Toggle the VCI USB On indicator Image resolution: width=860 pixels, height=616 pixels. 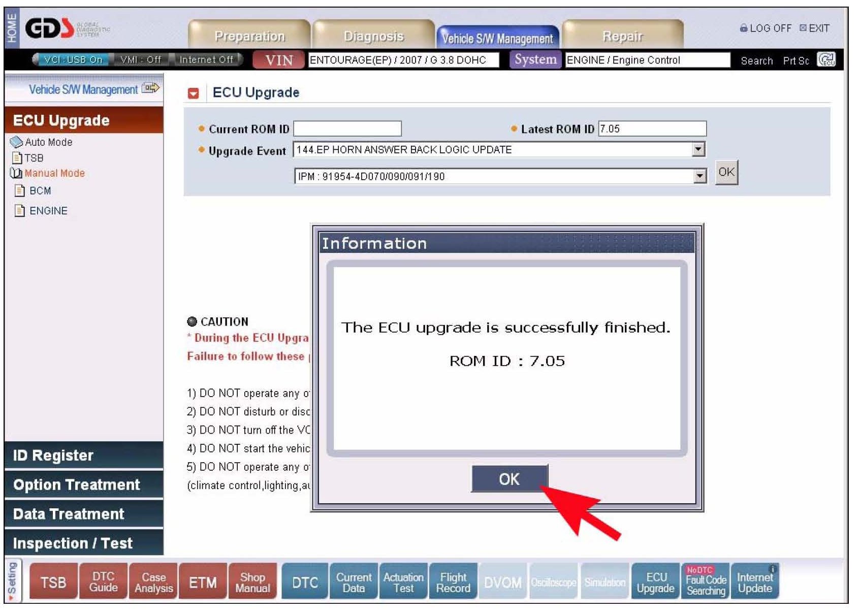click(72, 59)
